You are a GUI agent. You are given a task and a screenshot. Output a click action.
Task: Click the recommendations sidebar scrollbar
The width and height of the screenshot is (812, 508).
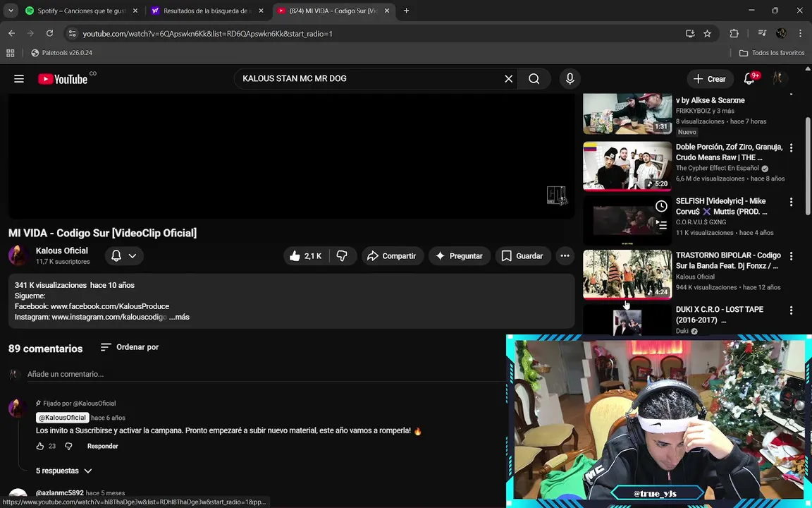click(807, 166)
